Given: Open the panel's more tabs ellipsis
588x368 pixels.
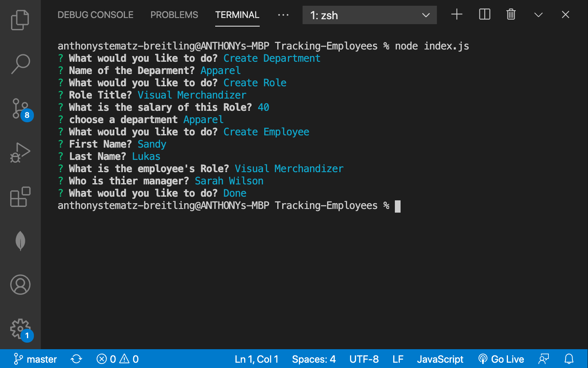Looking at the screenshot, I should click(283, 15).
